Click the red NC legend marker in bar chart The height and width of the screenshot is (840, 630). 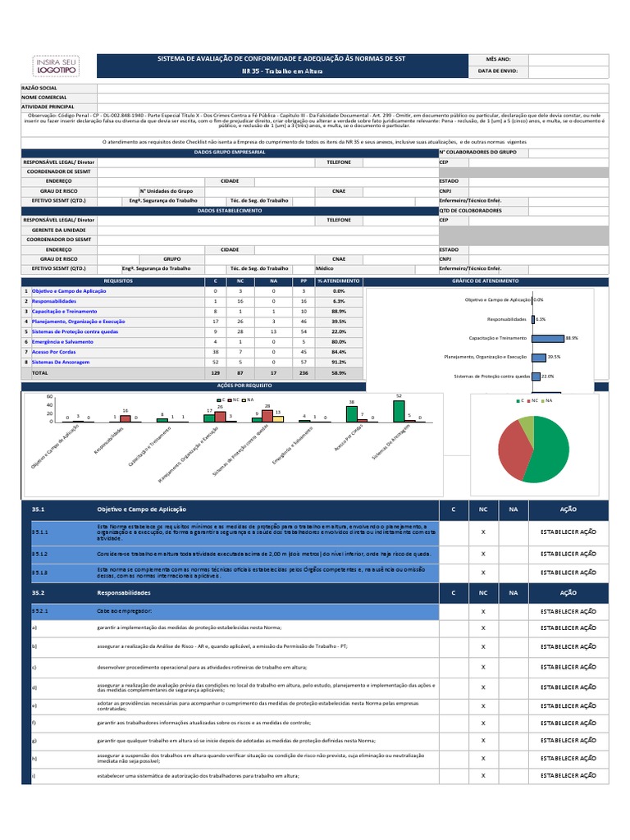pos(230,400)
